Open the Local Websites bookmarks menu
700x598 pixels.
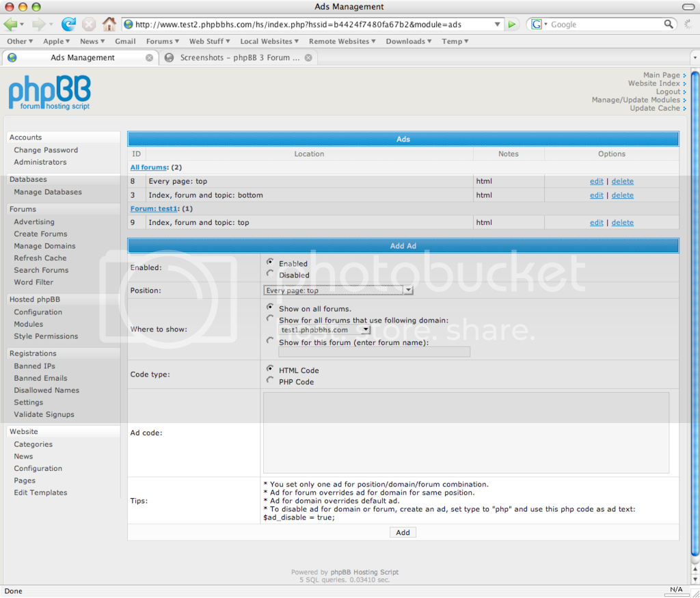point(270,41)
